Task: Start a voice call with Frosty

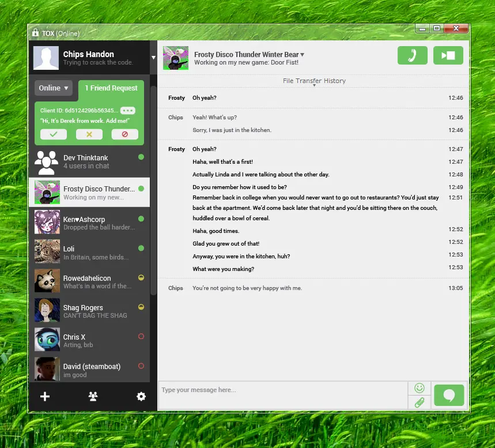Action: pos(412,55)
